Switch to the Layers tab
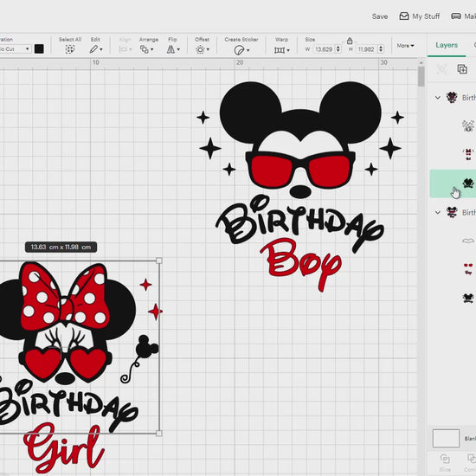Viewport: 476px width, 476px height. tap(447, 45)
